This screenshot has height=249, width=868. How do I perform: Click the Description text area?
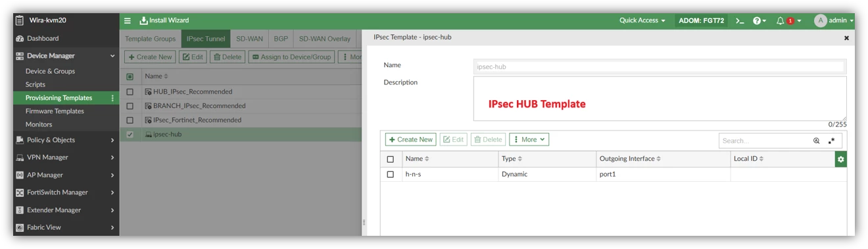pyautogui.click(x=660, y=99)
